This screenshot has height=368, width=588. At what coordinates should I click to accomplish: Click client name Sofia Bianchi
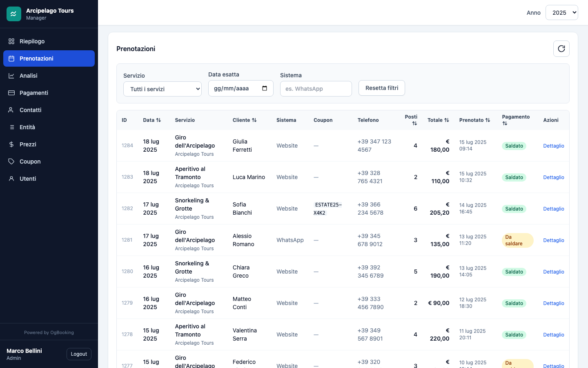pos(242,209)
